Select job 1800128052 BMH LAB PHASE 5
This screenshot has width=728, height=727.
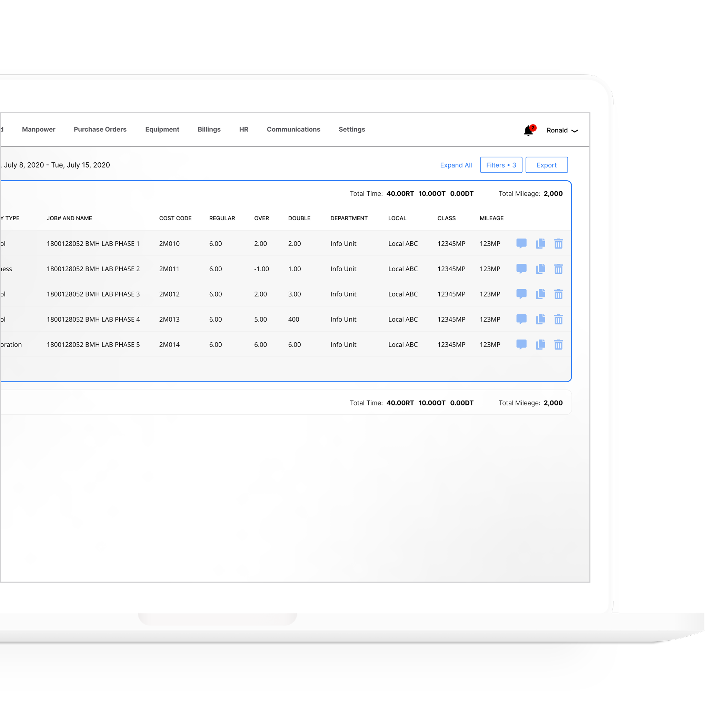tap(93, 345)
